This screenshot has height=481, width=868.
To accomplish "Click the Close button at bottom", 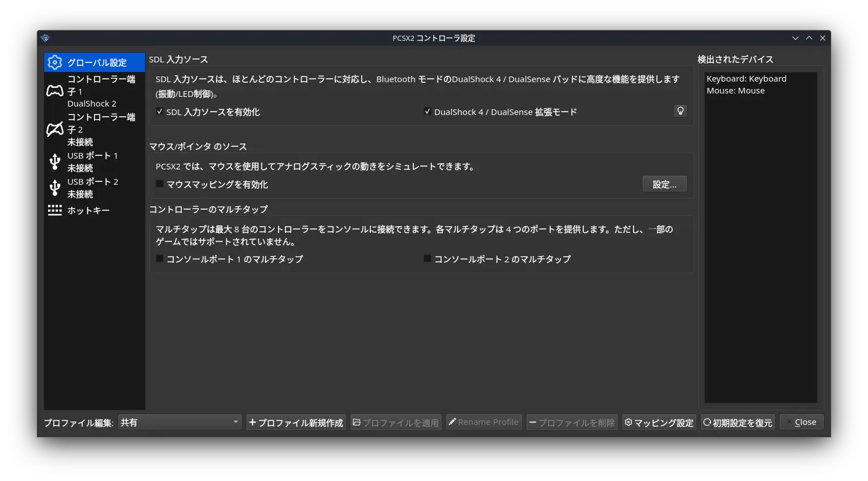I will (801, 422).
